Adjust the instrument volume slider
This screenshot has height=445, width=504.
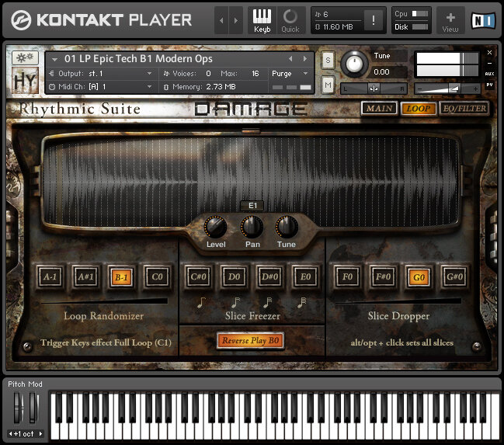447,89
